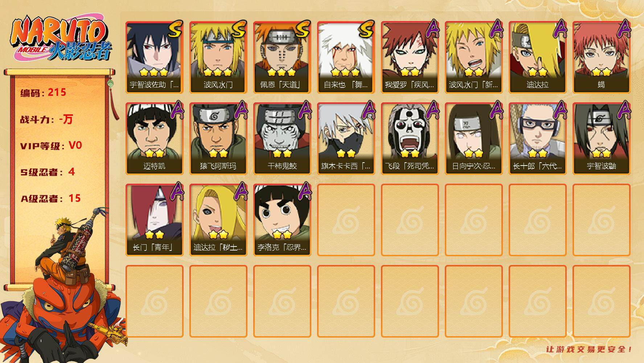Click the 蝎 ninja card
Screen dimensions: 644x363
pos(602,57)
